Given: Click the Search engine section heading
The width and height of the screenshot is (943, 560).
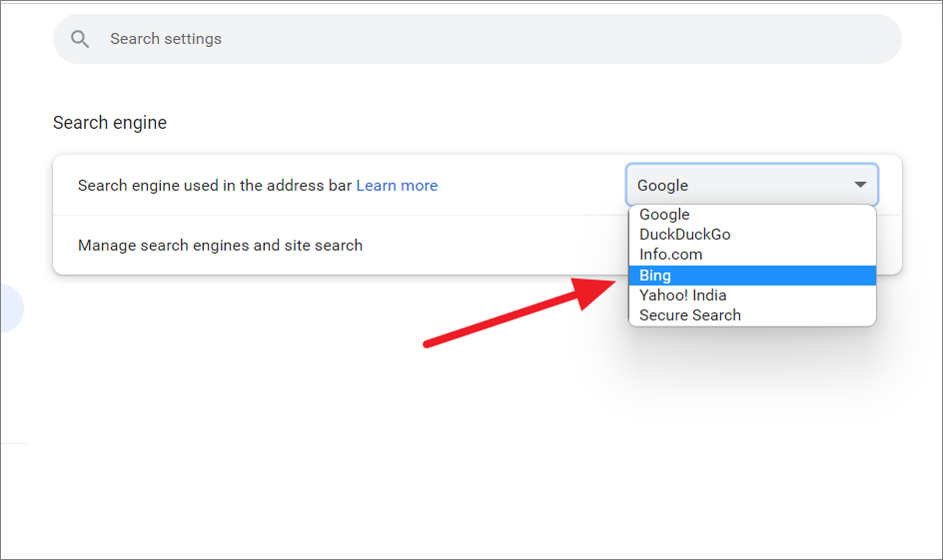Looking at the screenshot, I should tap(110, 123).
